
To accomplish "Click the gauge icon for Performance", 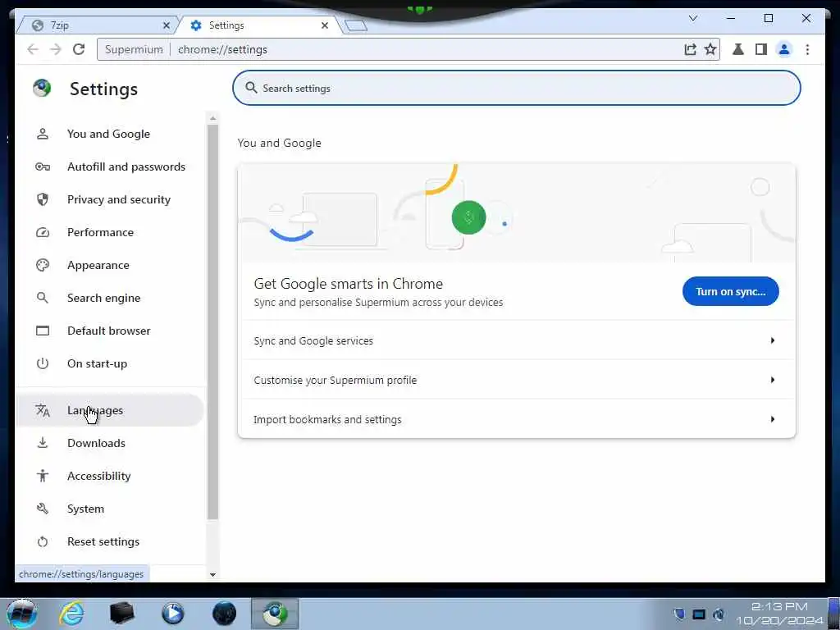I will [x=43, y=232].
